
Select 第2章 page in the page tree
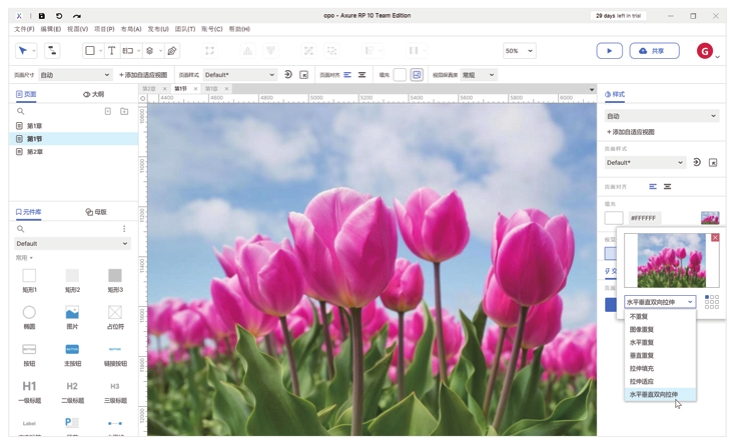click(x=35, y=152)
